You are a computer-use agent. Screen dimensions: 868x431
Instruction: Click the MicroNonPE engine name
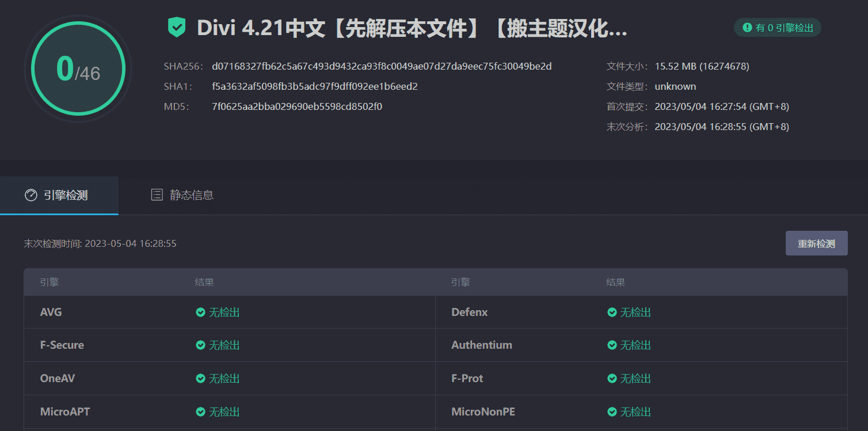point(484,411)
